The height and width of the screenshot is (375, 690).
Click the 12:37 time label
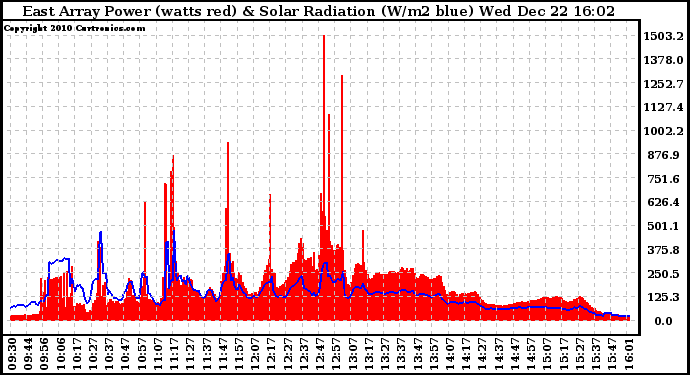[x=304, y=354]
